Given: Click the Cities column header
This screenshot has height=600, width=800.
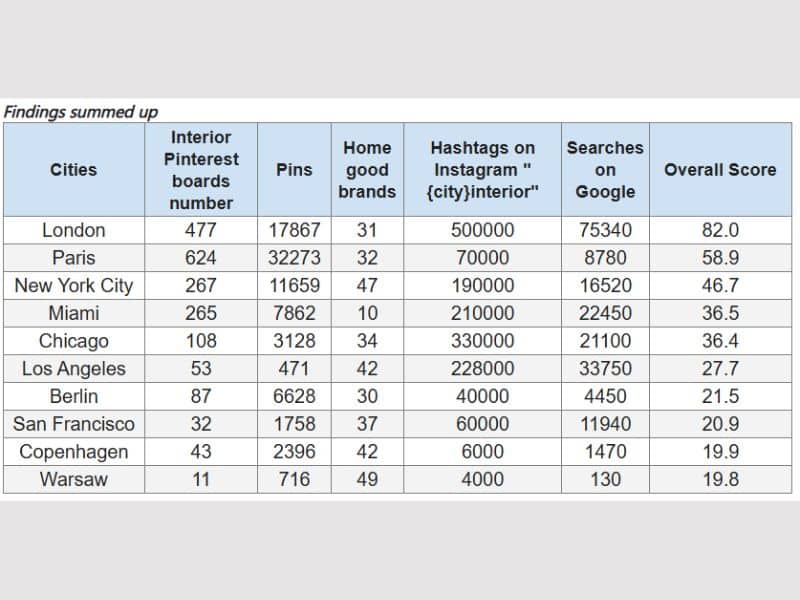Looking at the screenshot, I should [74, 170].
